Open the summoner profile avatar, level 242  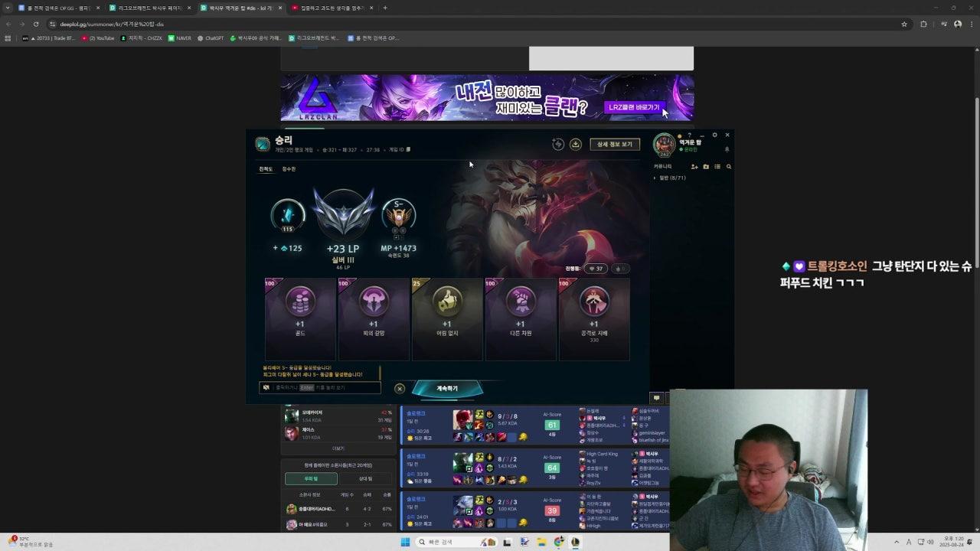click(664, 145)
